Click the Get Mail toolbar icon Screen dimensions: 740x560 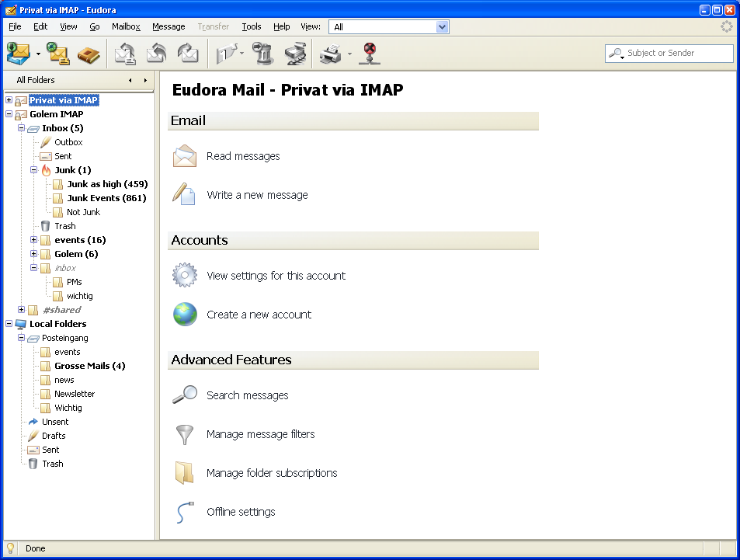[17, 54]
